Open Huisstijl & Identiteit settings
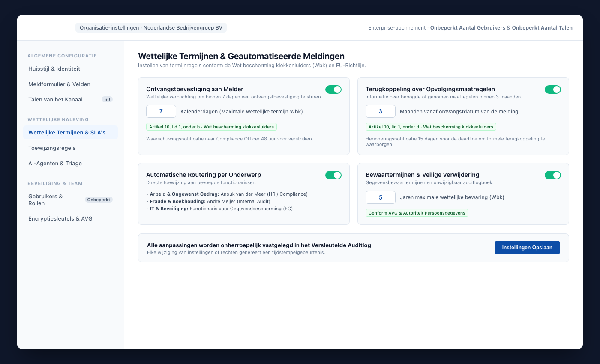The height and width of the screenshot is (364, 600). point(70,69)
